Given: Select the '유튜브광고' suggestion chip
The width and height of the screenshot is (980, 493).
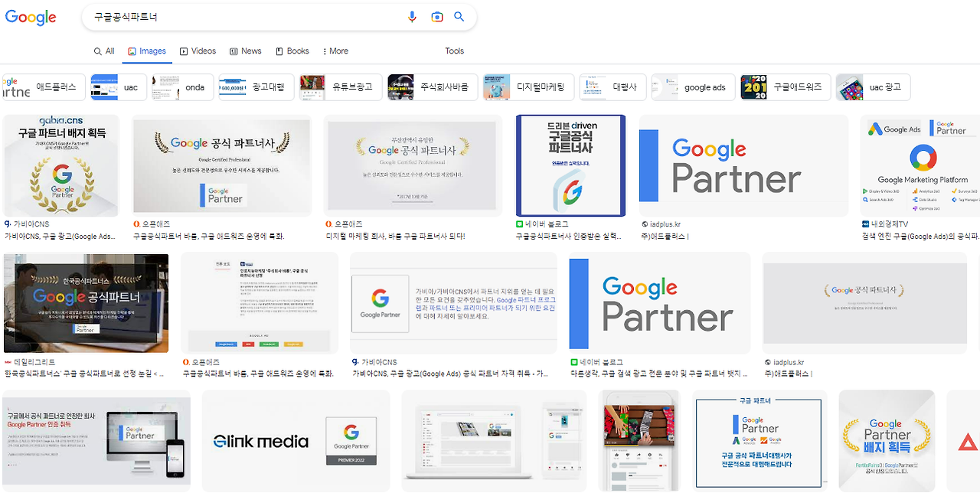Looking at the screenshot, I should (x=340, y=87).
